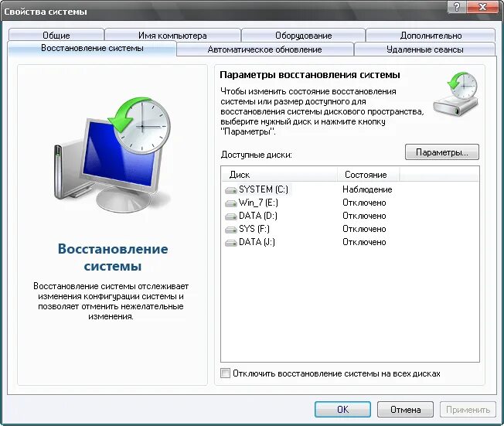Open the Имя компьютера tab

(x=172, y=36)
